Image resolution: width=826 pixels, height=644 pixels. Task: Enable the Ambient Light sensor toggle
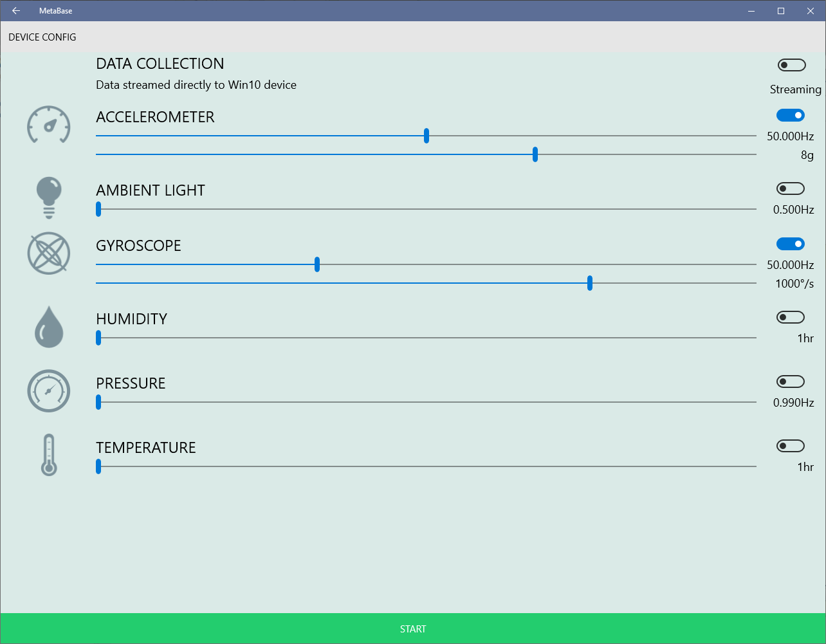coord(791,189)
